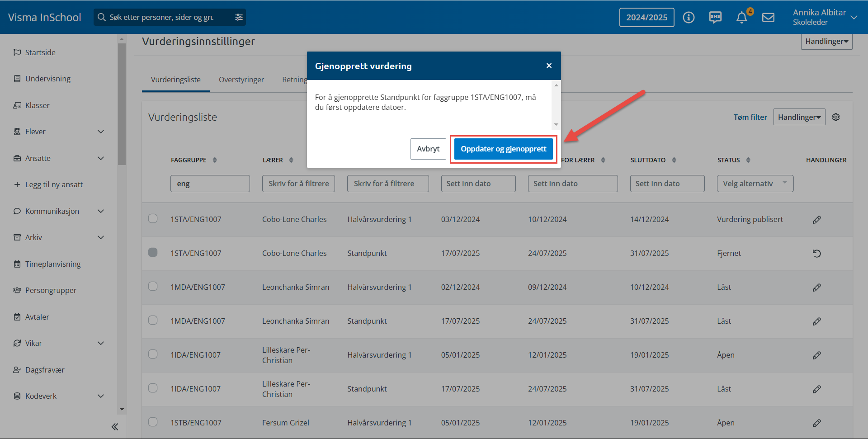Open search filter options icon

tap(239, 17)
